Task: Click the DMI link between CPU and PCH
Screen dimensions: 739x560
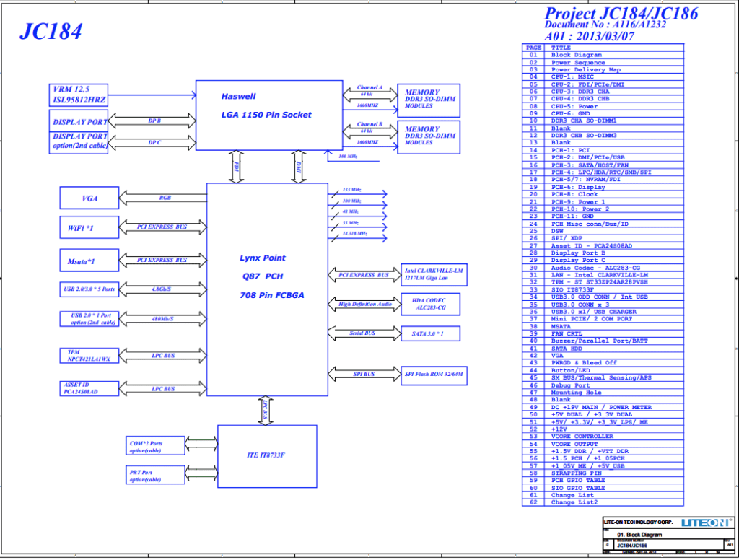Action: pos(298,167)
